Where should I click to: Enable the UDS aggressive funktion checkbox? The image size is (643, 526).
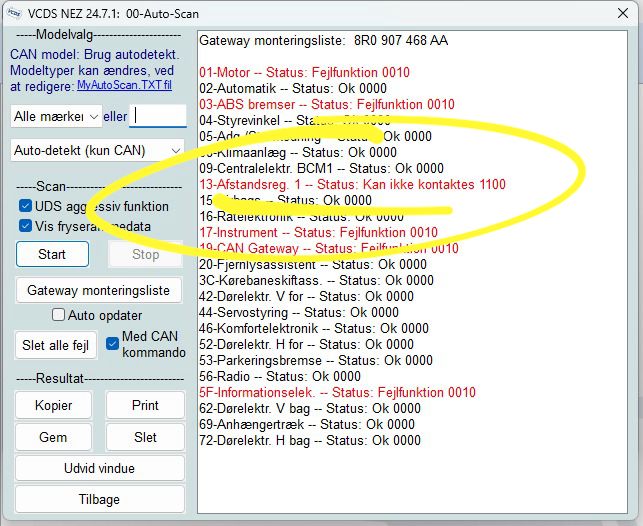coord(27,206)
